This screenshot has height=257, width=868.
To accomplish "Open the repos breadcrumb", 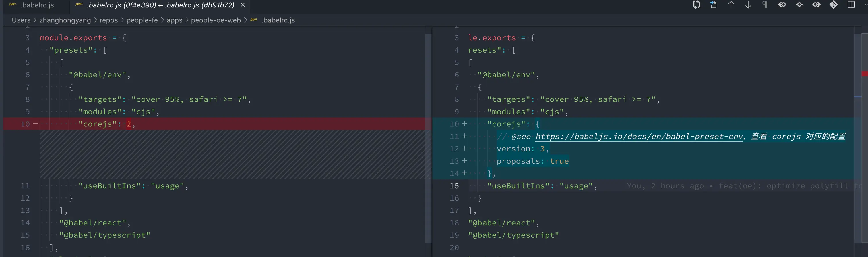I will pos(108,20).
